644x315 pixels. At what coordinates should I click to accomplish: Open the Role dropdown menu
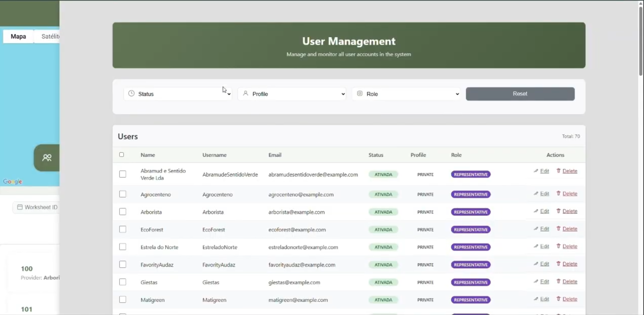(x=406, y=94)
